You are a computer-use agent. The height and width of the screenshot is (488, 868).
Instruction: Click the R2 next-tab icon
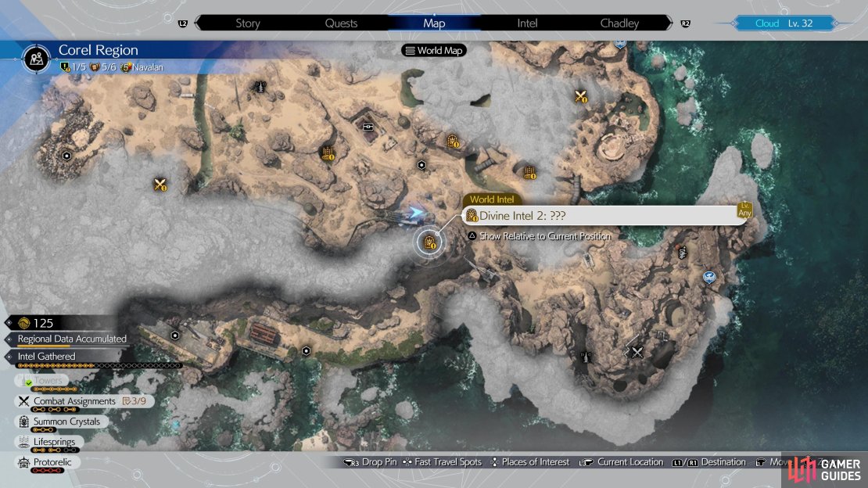pos(685,23)
